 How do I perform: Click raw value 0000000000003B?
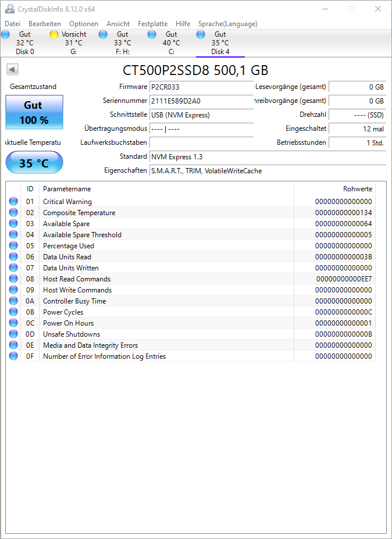coord(344,257)
